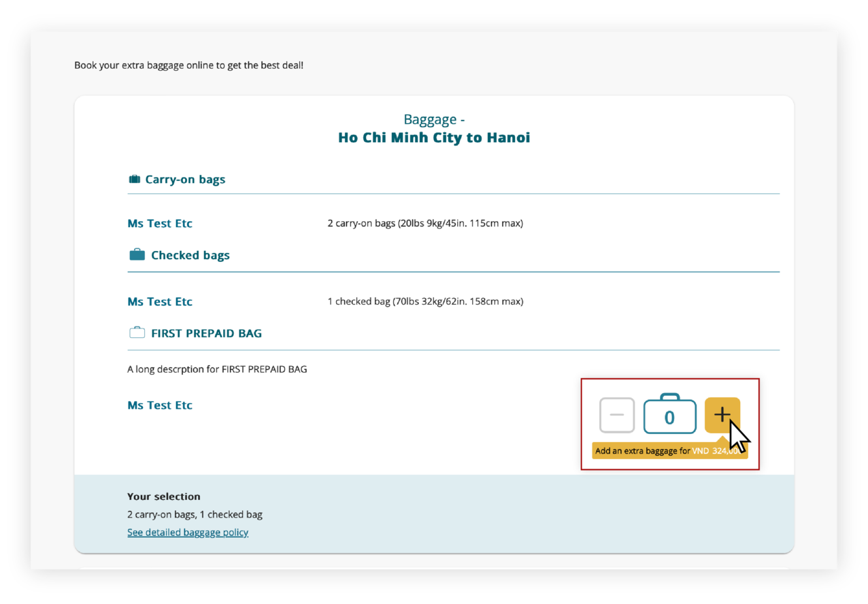Click the baggage counter suitcase displaying 0
This screenshot has height=604, width=868.
(x=669, y=416)
